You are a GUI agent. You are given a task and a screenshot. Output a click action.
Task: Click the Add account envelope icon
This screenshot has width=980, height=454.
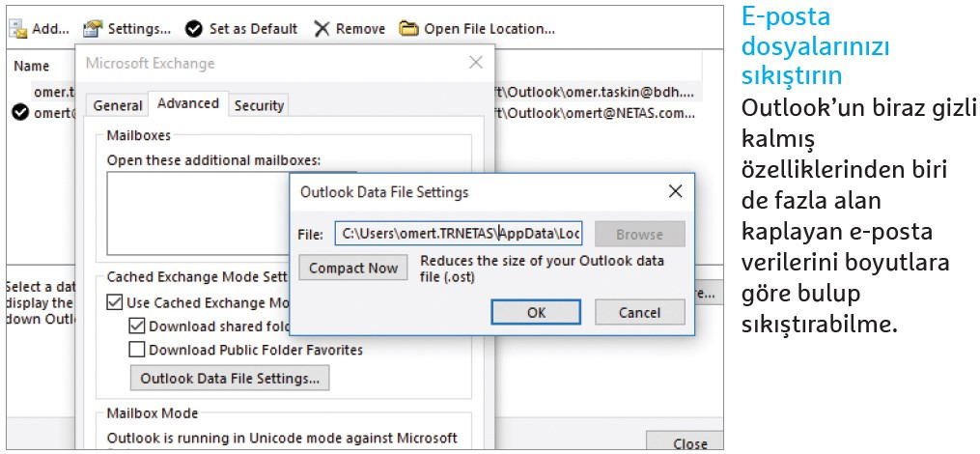pyautogui.click(x=18, y=29)
